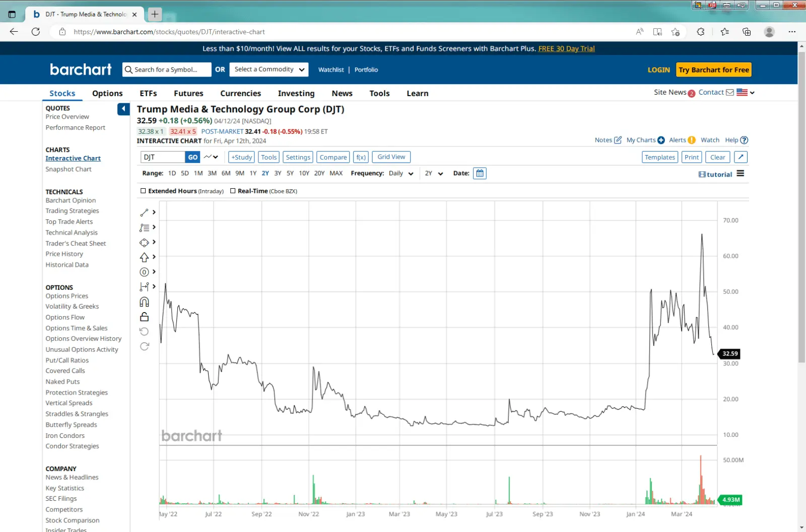Expand the Select a Commodity dropdown
806x532 pixels.
pyautogui.click(x=269, y=69)
